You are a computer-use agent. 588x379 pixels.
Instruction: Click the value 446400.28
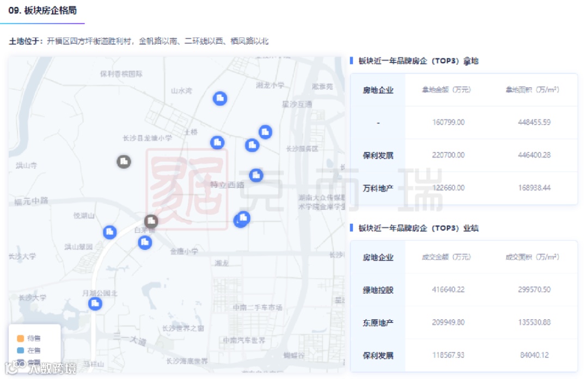534,155
